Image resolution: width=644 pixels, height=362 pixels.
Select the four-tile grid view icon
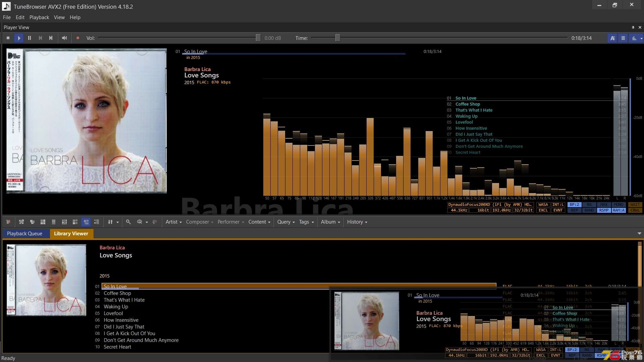point(43,222)
